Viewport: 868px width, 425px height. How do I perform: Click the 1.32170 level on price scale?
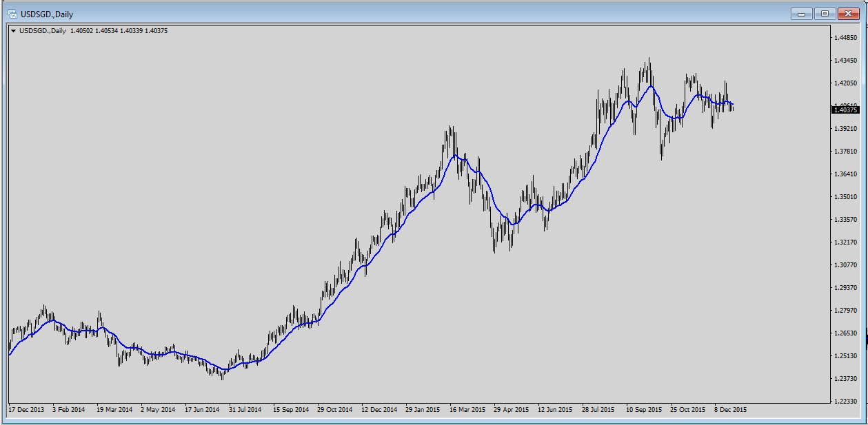tap(845, 242)
